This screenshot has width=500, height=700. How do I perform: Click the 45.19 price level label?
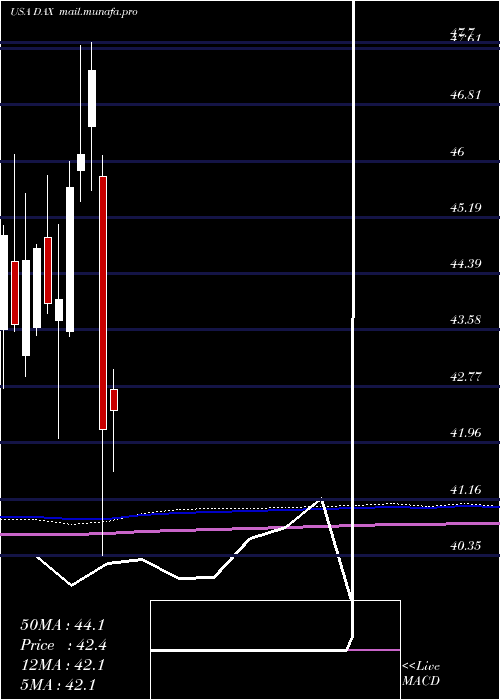(x=466, y=208)
